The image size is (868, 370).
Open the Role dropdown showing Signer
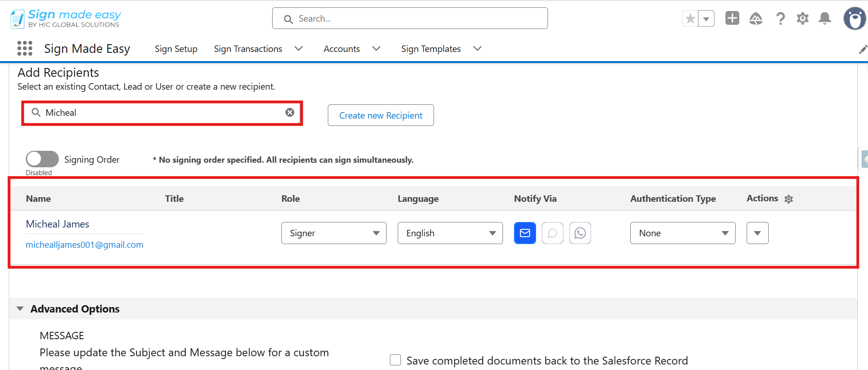click(x=334, y=233)
